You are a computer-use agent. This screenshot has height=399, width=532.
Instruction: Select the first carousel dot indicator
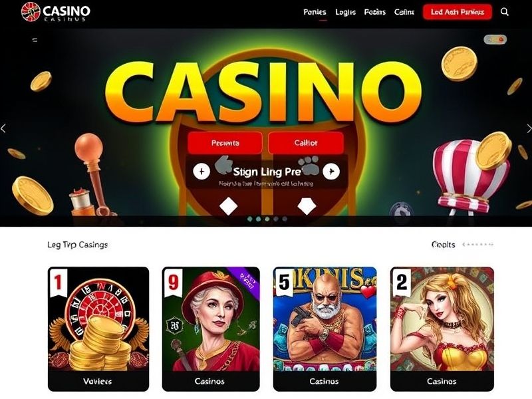[x=250, y=219]
